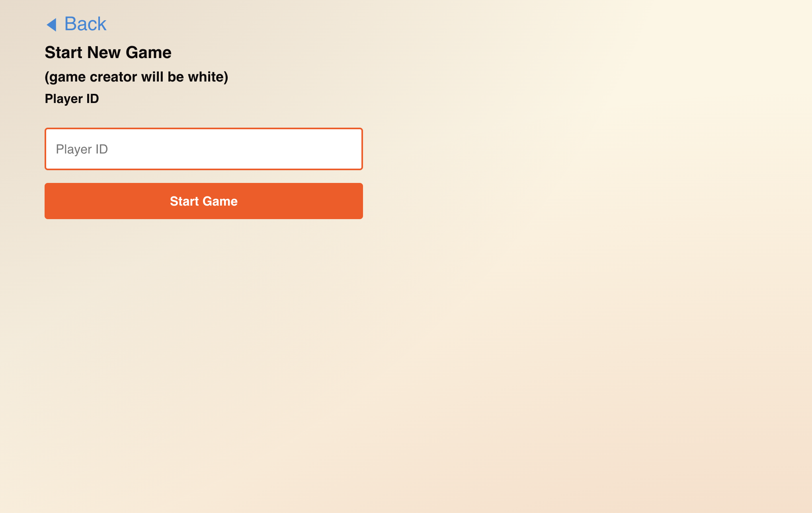812x513 pixels.
Task: Click the orange Start Game button
Action: 204,201
